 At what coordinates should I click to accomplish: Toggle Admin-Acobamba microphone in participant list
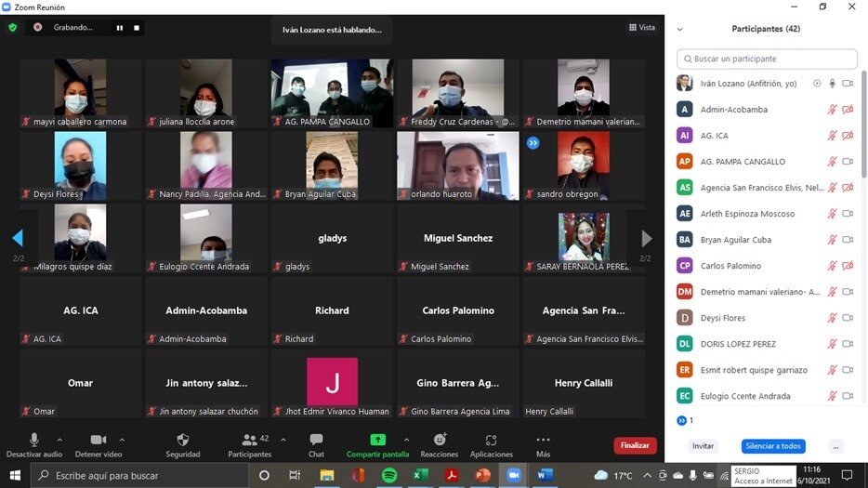tap(832, 110)
